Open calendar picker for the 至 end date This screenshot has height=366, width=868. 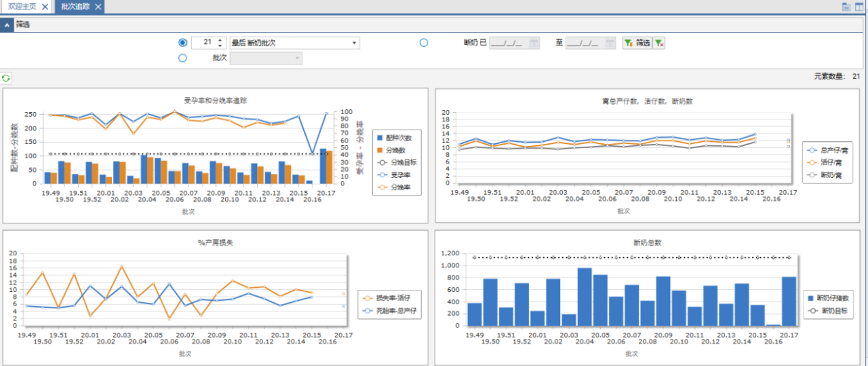(x=610, y=43)
